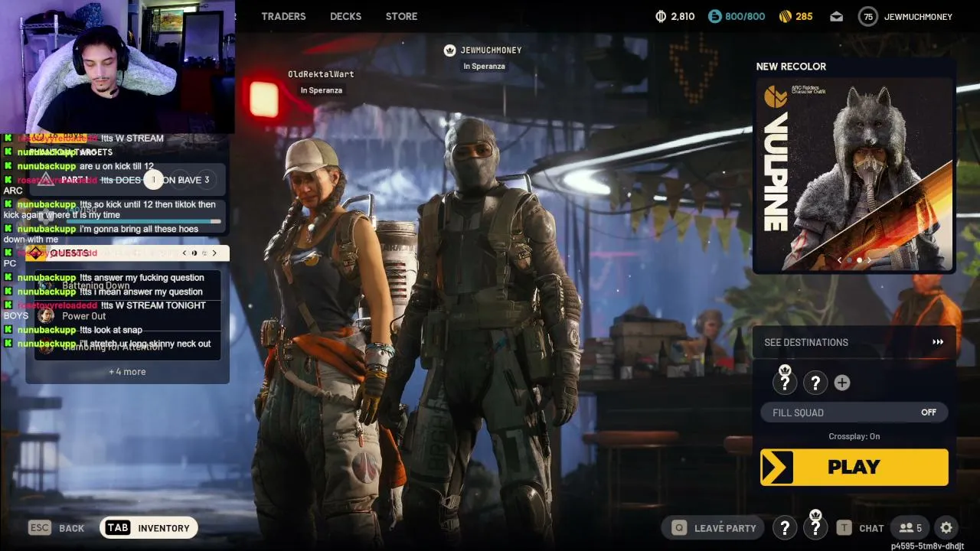Select the second squad member slot in squad panel

click(815, 383)
